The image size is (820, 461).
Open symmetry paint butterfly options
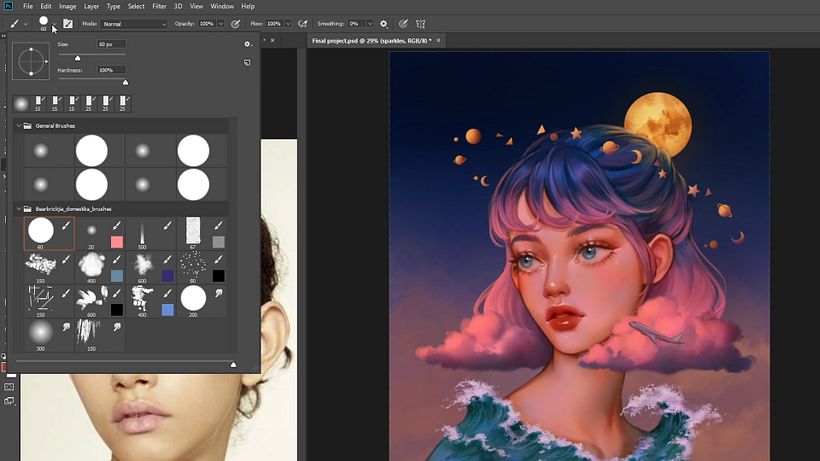pos(420,24)
